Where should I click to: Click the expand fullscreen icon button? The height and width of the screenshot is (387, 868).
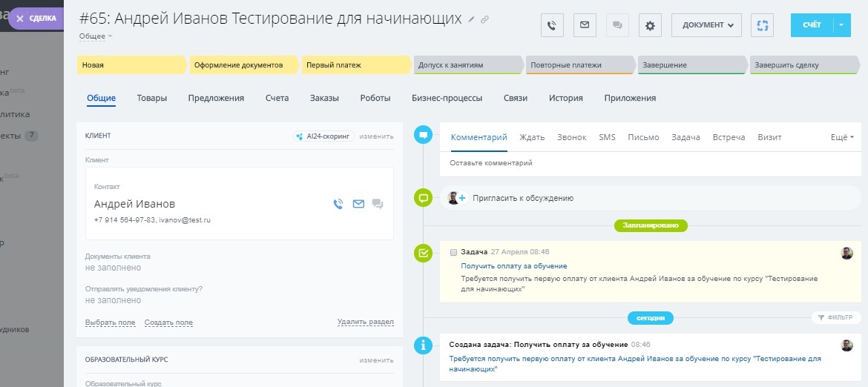761,25
